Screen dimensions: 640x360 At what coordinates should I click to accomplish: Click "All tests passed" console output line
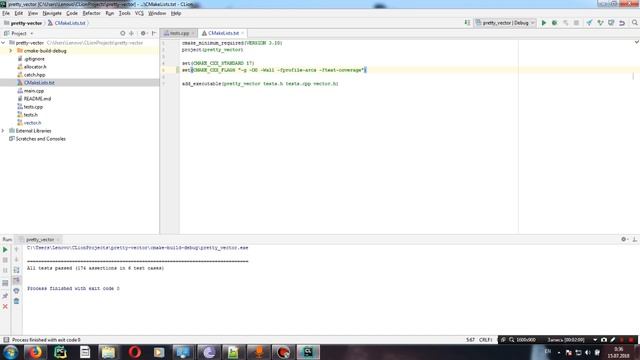coord(96,268)
